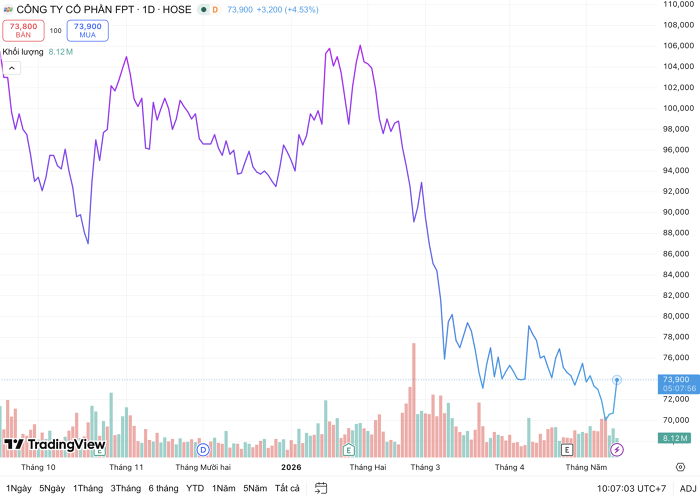Click the 2026 year label on time axis
Screen dimensions: 700x498
tap(291, 467)
